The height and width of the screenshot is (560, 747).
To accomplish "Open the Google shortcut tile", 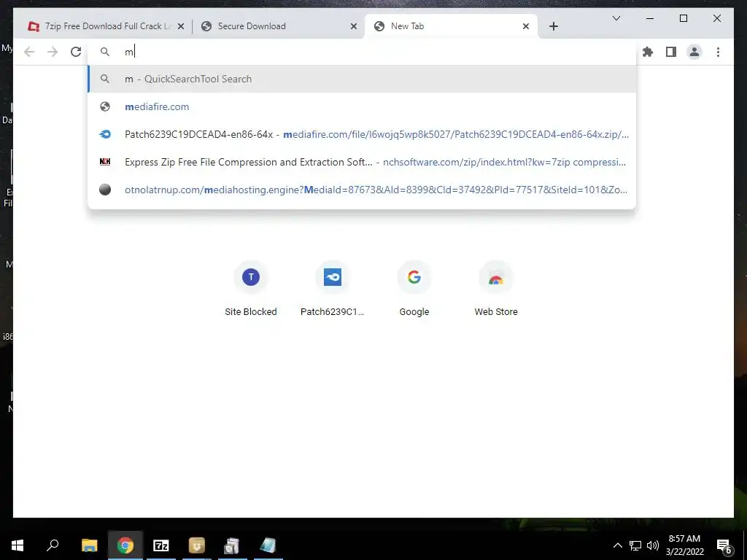I will tap(414, 289).
